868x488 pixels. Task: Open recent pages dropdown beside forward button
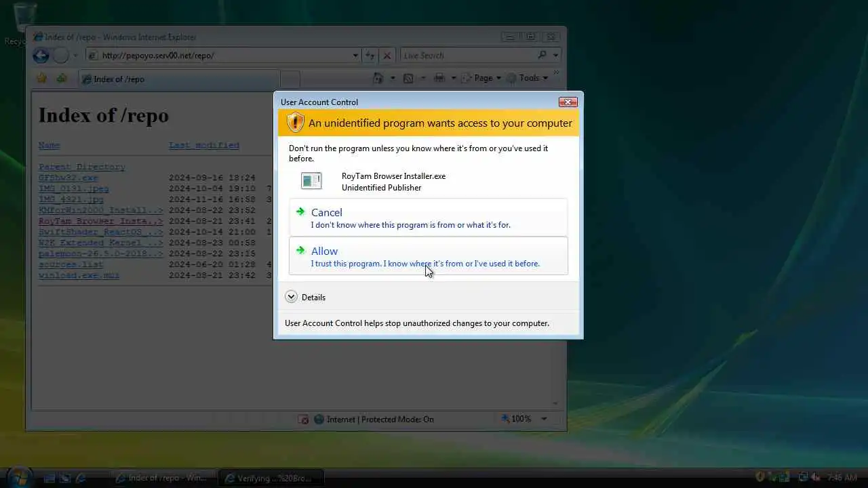point(75,56)
